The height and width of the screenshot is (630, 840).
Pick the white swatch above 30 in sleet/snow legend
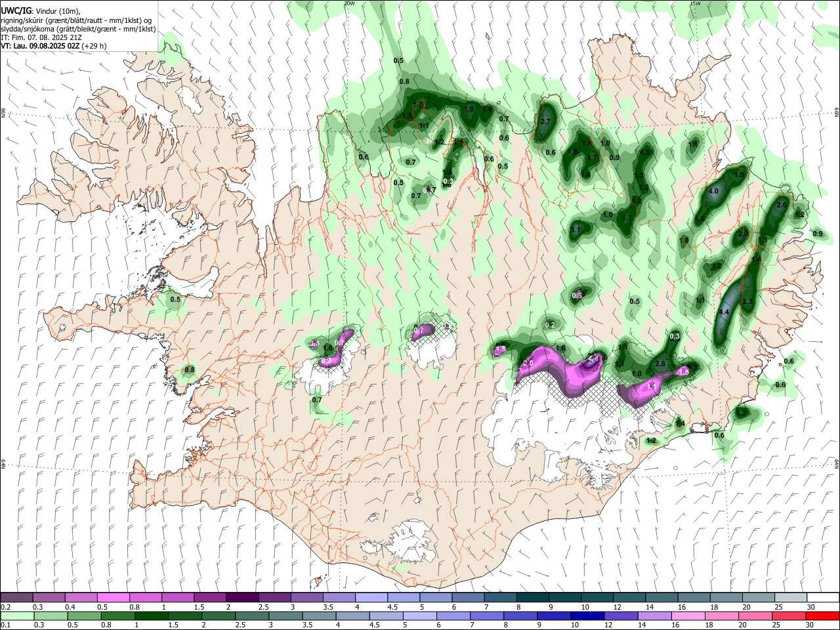tap(823, 597)
